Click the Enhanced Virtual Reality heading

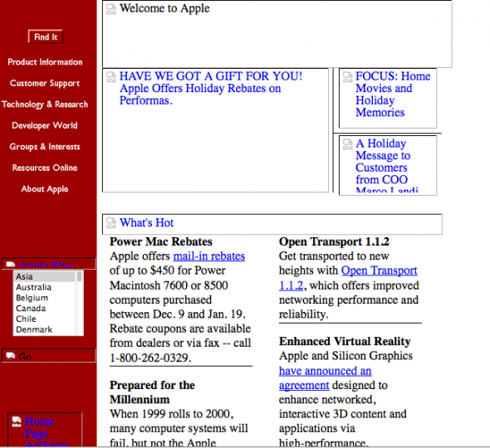coord(345,341)
